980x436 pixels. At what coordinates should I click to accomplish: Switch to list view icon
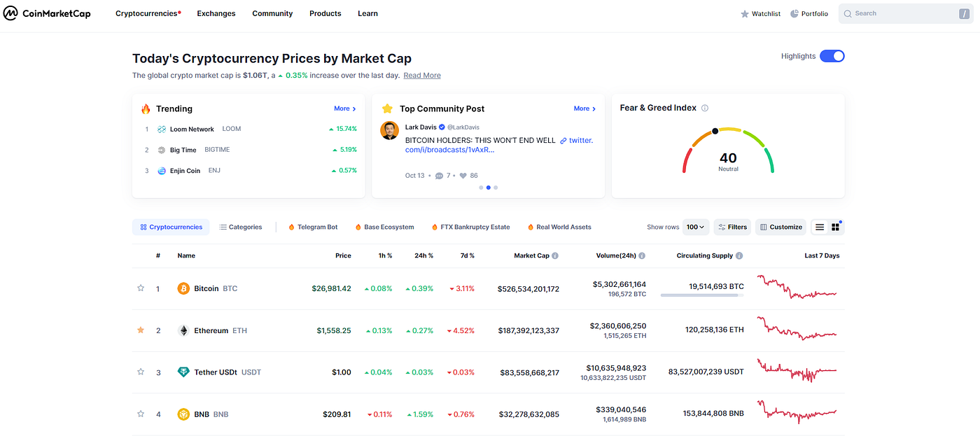pos(820,227)
